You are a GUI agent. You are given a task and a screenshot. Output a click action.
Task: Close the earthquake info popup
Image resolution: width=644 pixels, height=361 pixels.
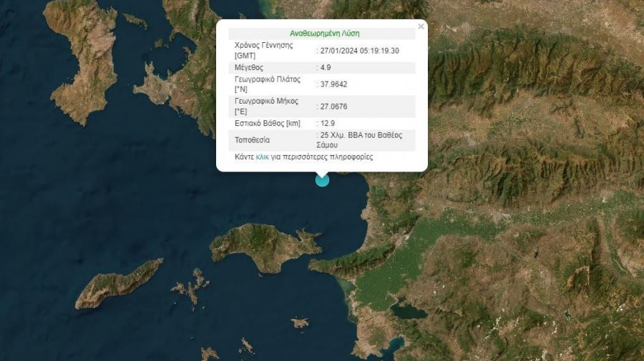pyautogui.click(x=421, y=26)
